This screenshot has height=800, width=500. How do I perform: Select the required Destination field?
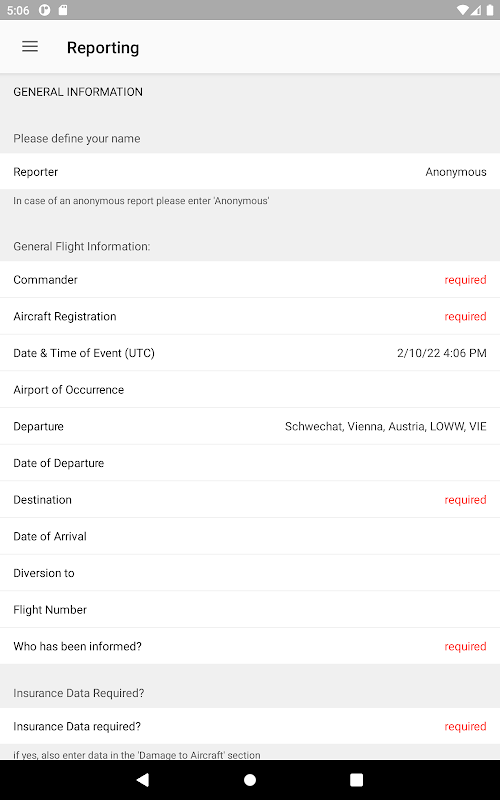[250, 499]
